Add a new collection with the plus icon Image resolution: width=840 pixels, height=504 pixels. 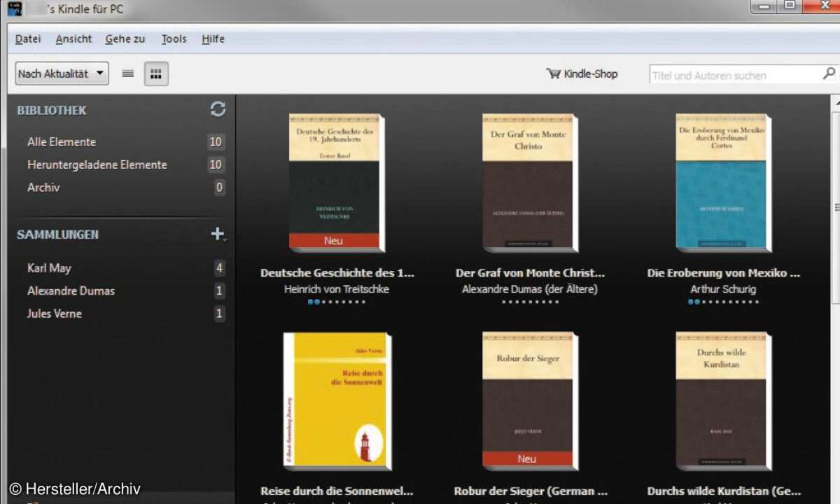218,234
